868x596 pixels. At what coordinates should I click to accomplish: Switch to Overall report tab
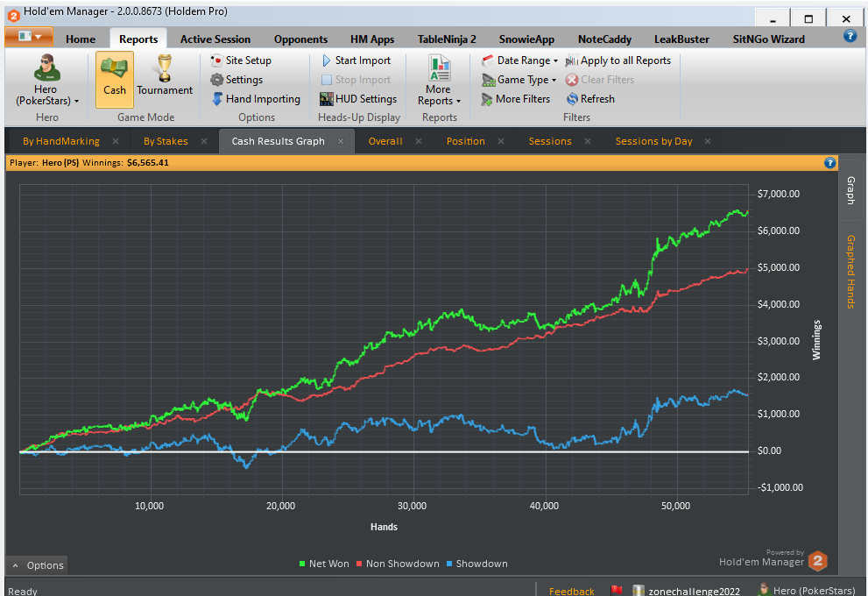[x=385, y=141]
